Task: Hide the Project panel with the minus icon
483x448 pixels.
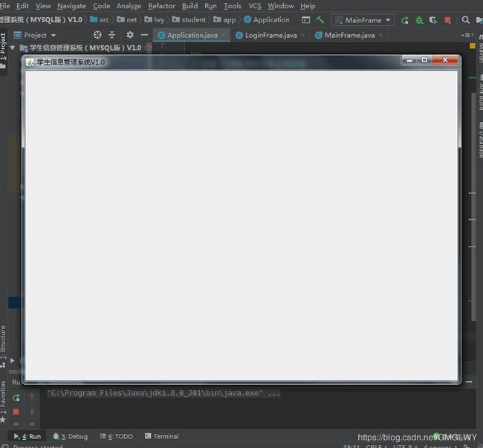Action: coord(144,35)
